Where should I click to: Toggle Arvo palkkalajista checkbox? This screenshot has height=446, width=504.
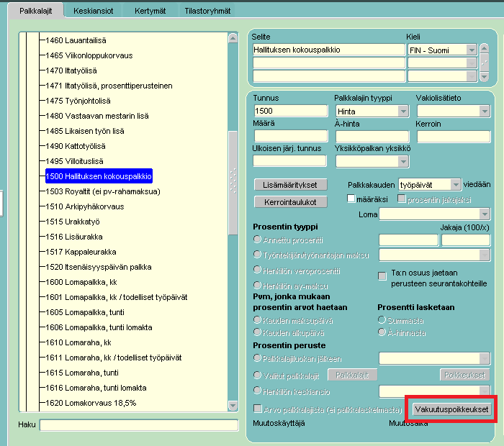point(258,409)
